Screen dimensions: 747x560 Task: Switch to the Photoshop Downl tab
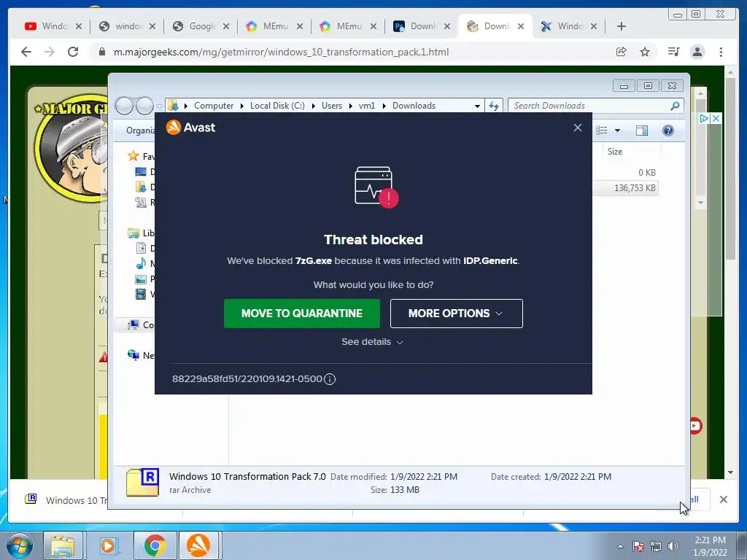pos(422,26)
